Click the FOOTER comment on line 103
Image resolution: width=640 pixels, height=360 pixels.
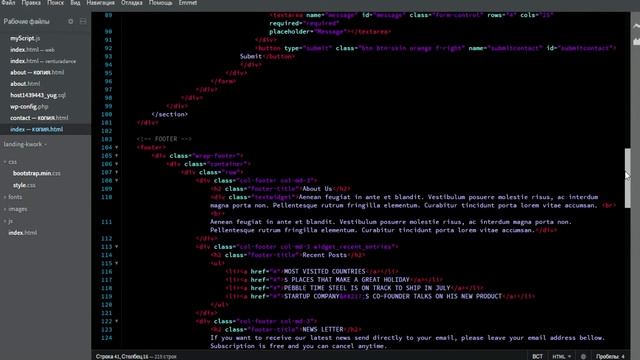point(164,139)
